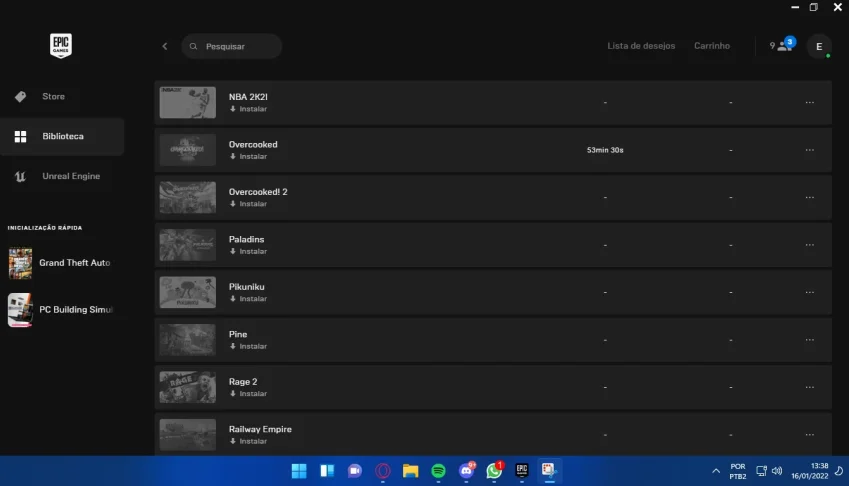This screenshot has width=849, height=486.
Task: Click the NBA 2K21 thumbnail
Action: [x=187, y=102]
